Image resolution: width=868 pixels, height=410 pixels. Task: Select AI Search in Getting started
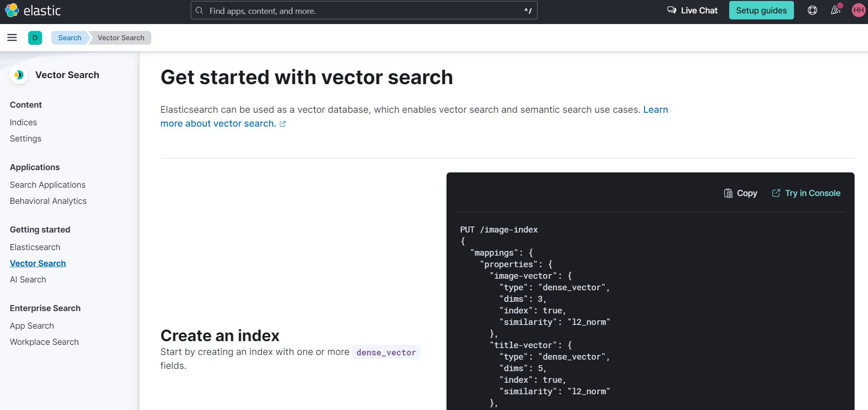(x=28, y=280)
